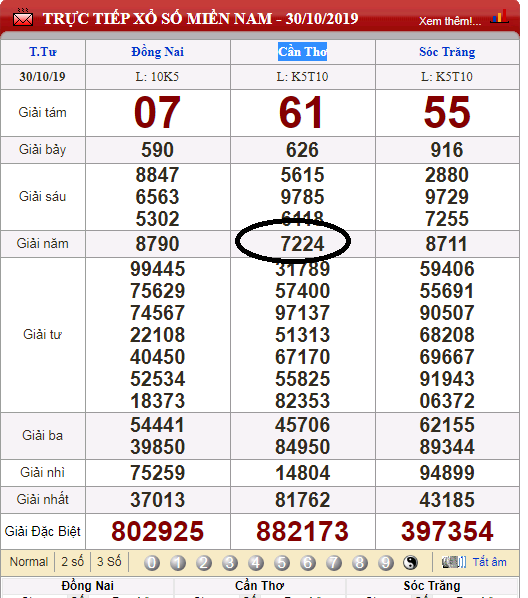Select the digit 0 filter ball
The height and width of the screenshot is (598, 528).
point(152,563)
